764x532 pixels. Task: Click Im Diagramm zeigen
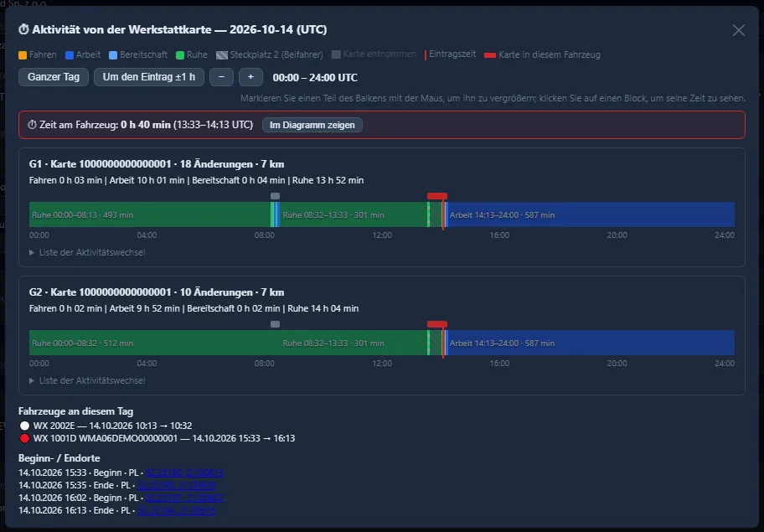(312, 125)
